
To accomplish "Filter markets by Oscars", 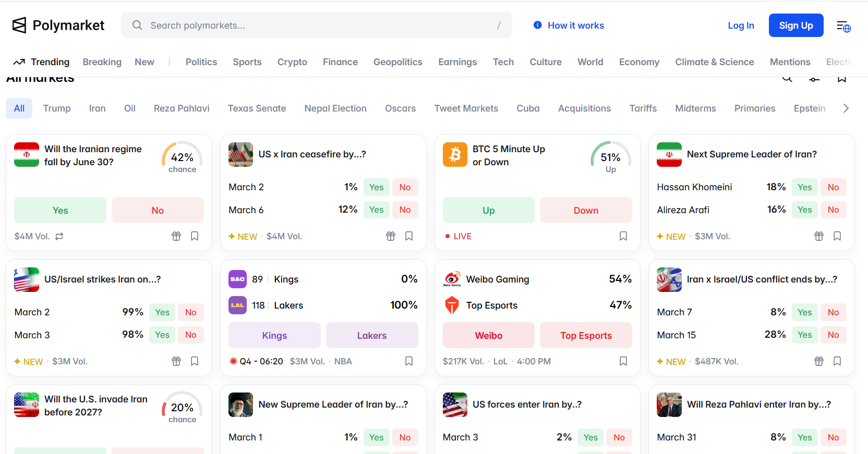I will tap(400, 108).
